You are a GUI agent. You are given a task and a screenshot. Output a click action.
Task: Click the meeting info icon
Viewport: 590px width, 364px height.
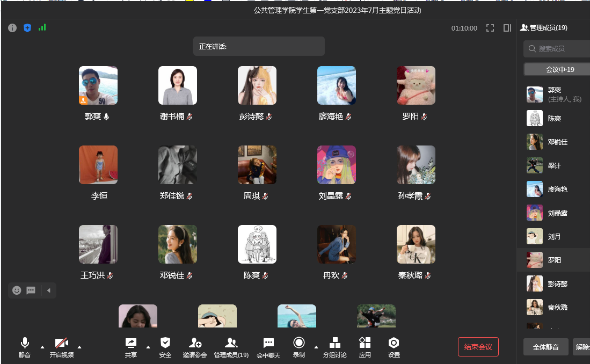(12, 28)
